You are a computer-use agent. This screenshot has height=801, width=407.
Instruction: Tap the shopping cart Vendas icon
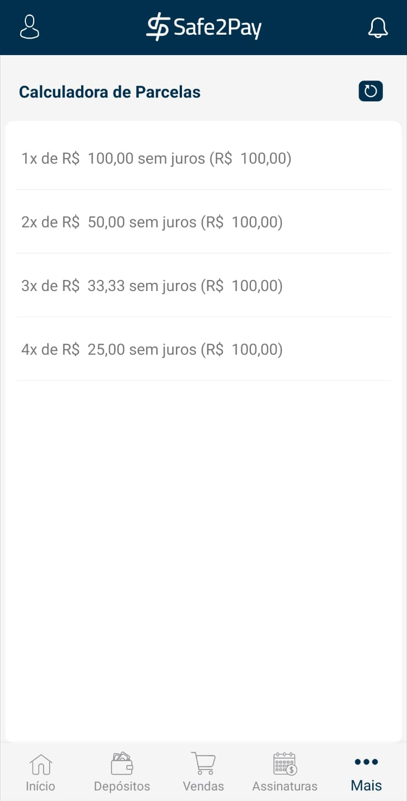tap(203, 764)
